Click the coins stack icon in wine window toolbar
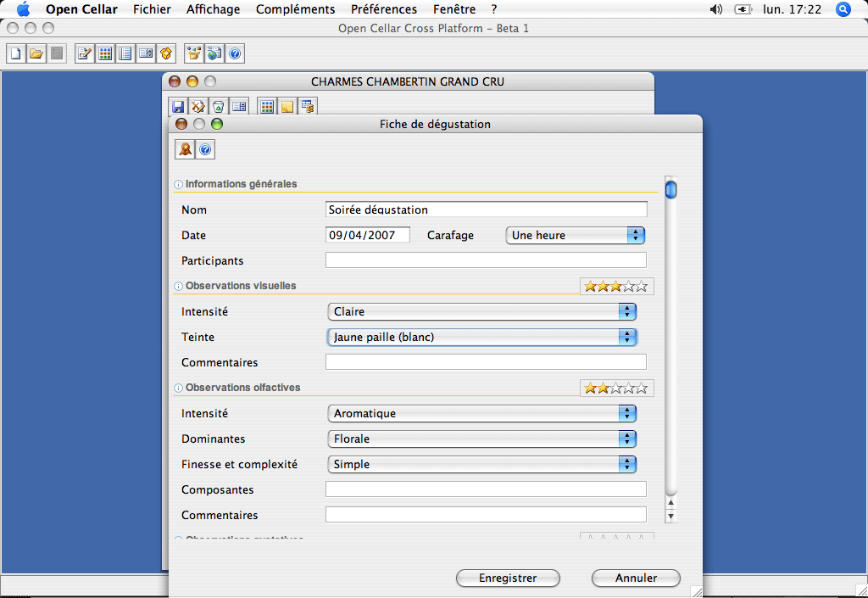 tap(308, 106)
